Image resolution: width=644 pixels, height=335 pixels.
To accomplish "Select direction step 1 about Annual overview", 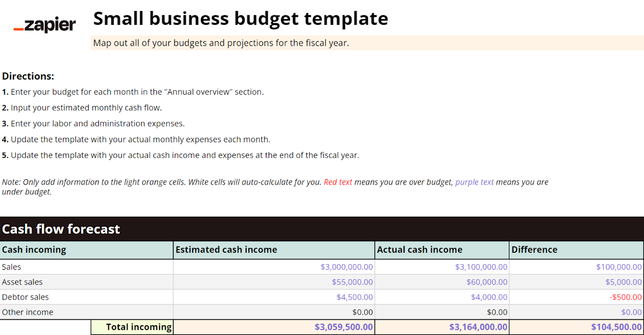I will (x=132, y=91).
